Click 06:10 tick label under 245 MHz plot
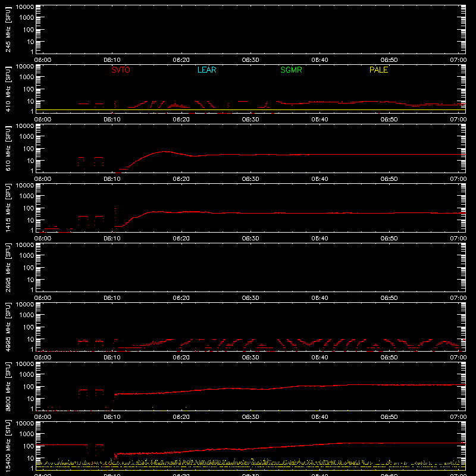 [x=112, y=60]
